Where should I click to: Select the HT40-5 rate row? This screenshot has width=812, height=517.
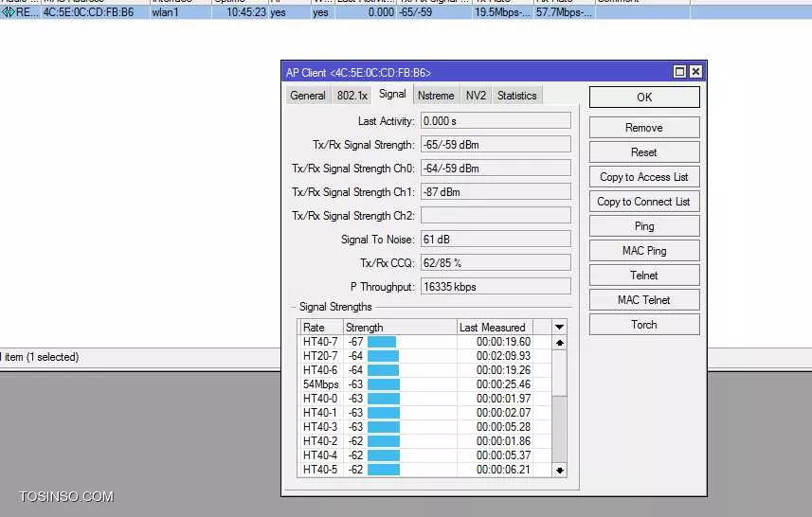[x=425, y=470]
